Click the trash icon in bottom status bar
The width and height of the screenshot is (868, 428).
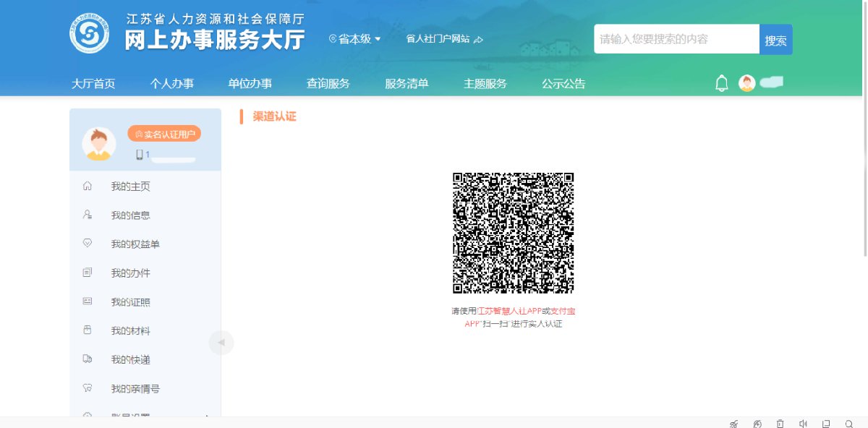[780, 424]
